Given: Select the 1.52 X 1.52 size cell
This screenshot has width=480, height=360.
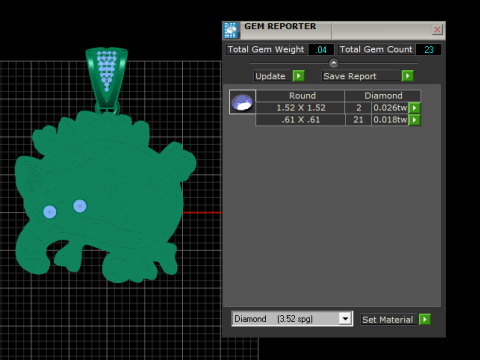Looking at the screenshot, I should 300,108.
